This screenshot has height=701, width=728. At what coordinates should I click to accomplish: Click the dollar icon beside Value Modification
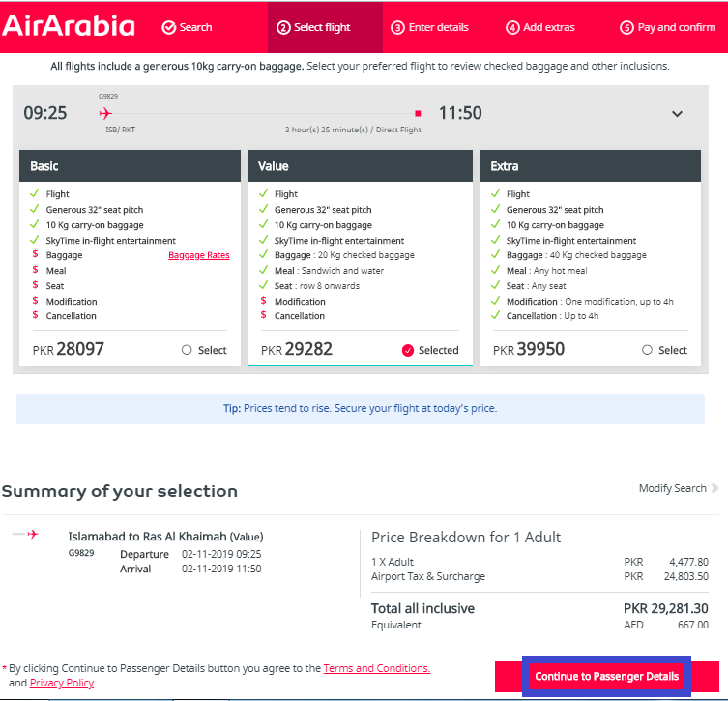click(x=263, y=301)
